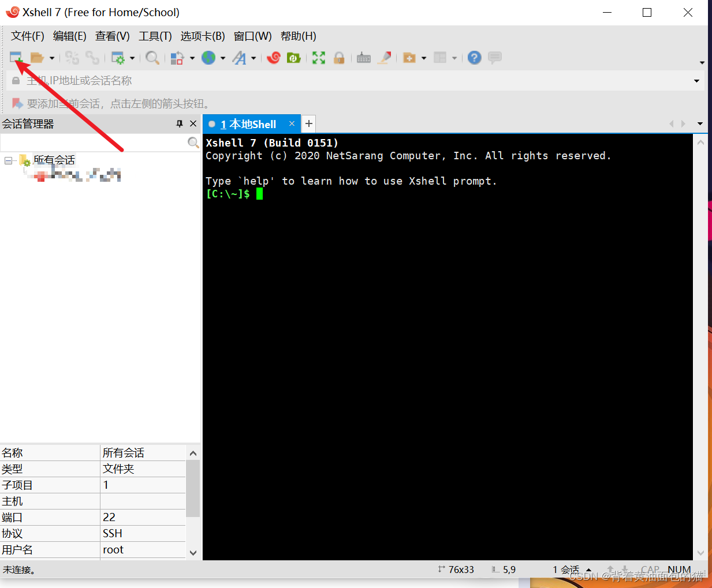Click the properties panel scroll-up arrow
Screen dimensions: 712x588
coord(193,453)
